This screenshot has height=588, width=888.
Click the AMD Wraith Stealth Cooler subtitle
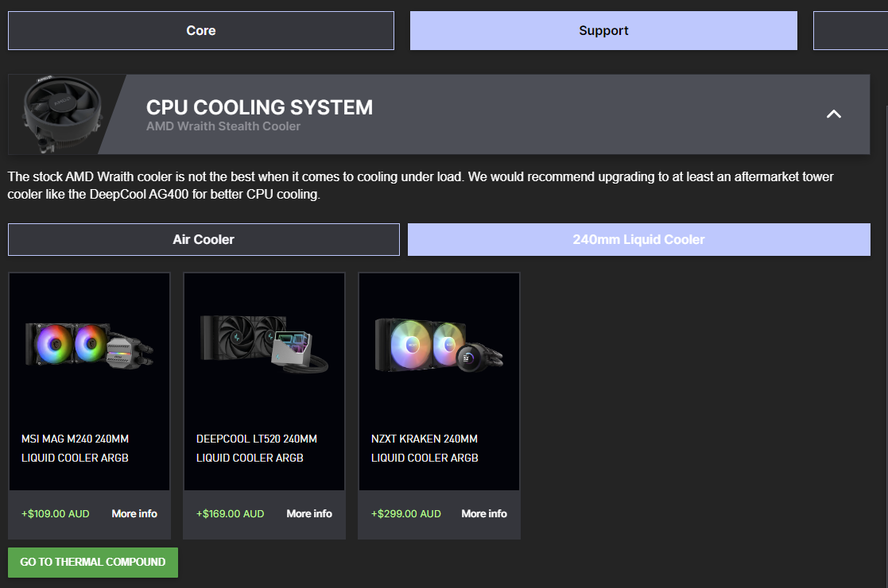click(223, 127)
